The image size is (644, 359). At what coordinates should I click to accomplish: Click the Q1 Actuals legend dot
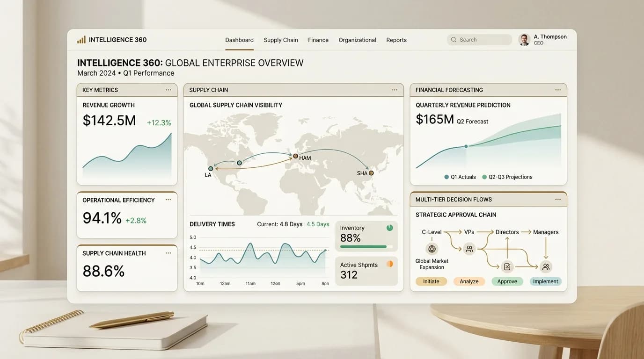coord(446,177)
